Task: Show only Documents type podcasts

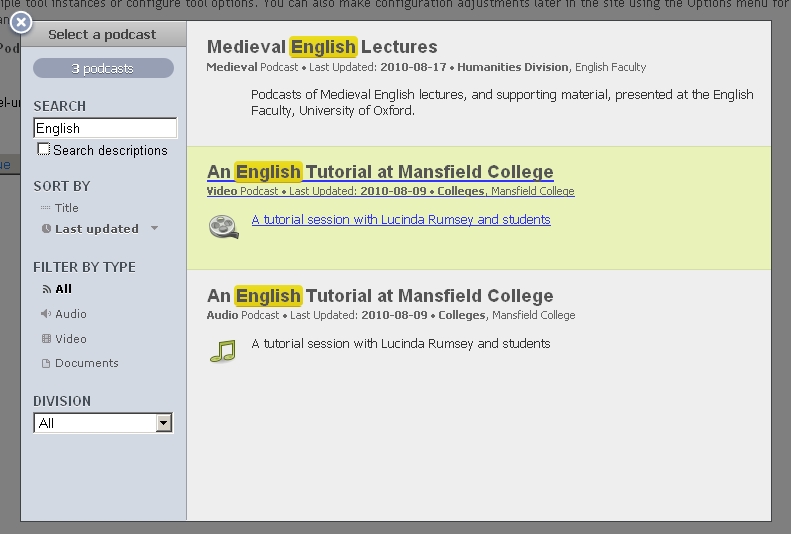Action: tap(87, 363)
